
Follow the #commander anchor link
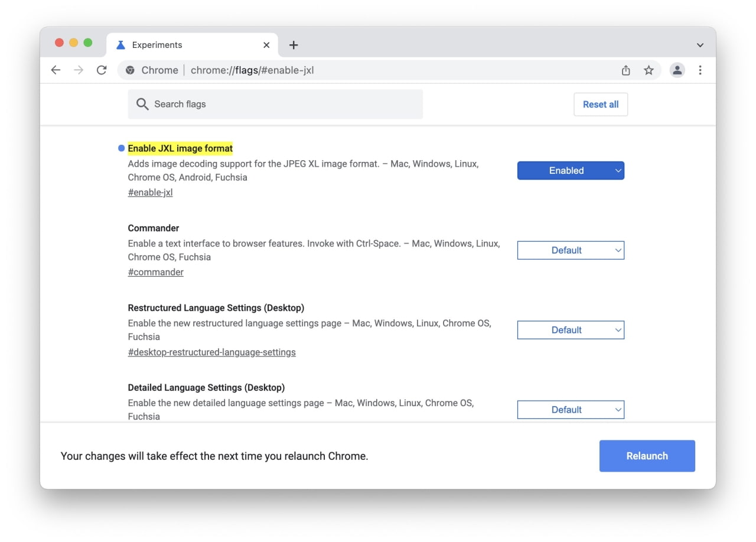tap(155, 272)
